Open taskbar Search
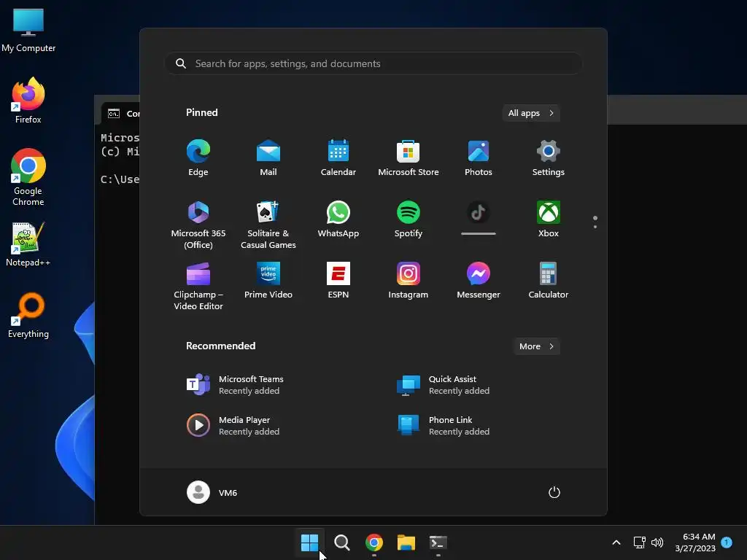 [342, 542]
